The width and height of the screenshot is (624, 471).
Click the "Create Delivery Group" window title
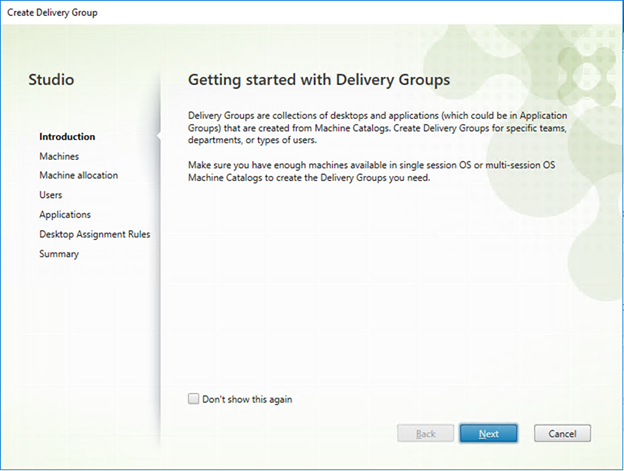52,12
